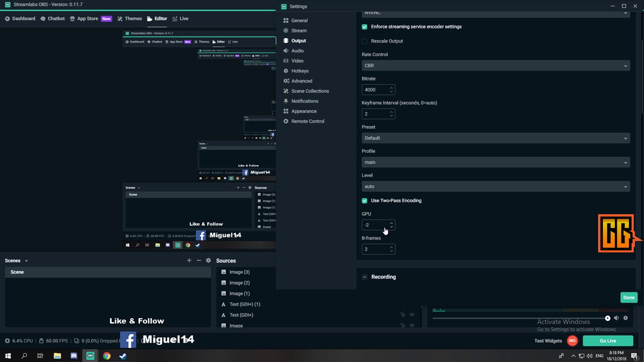The image size is (644, 362).
Task: Open Stream settings category
Action: tap(299, 31)
